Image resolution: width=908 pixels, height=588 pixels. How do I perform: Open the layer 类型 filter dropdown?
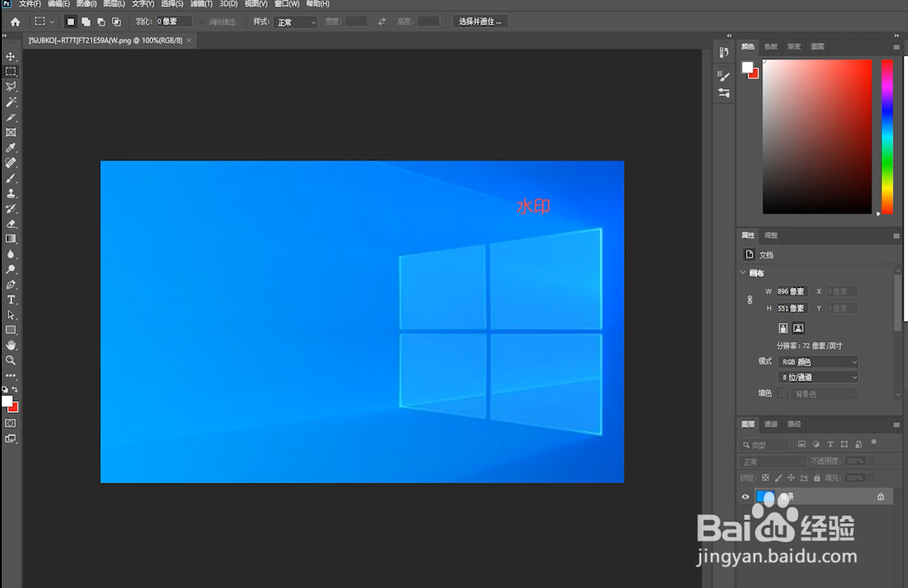coord(764,445)
